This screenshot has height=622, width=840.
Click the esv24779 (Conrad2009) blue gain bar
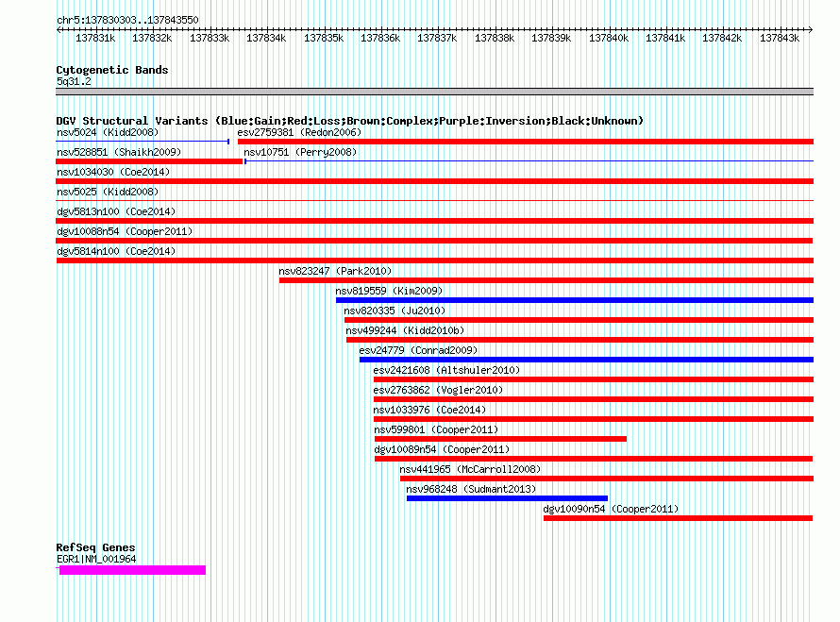point(587,360)
